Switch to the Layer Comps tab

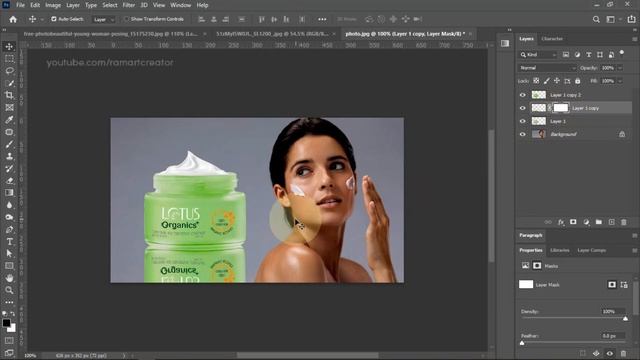point(591,250)
